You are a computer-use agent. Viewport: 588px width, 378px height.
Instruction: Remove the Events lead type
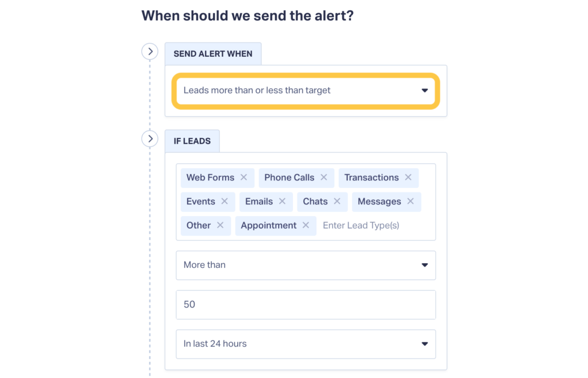point(225,202)
